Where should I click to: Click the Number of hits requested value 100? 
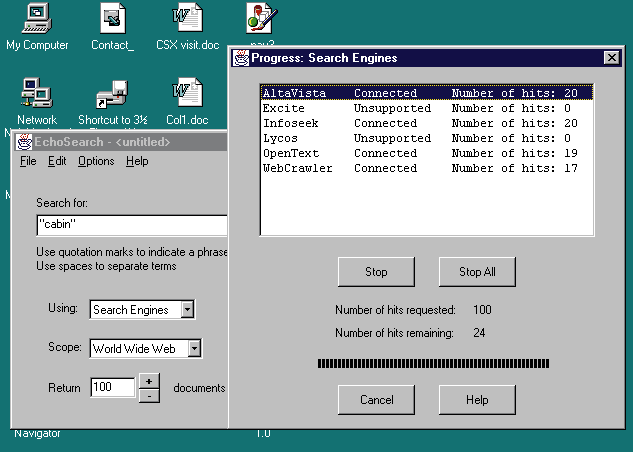point(482,310)
